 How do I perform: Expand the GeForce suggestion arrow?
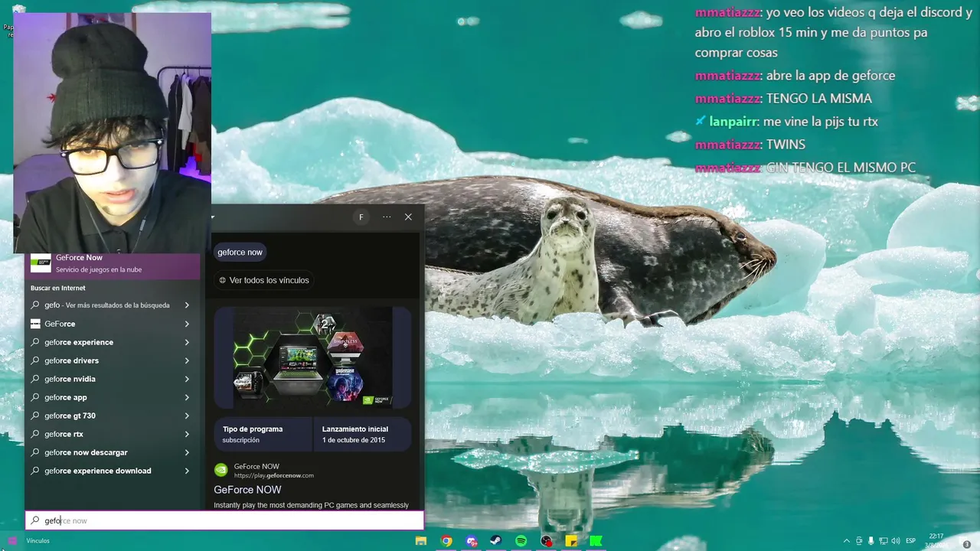[187, 324]
